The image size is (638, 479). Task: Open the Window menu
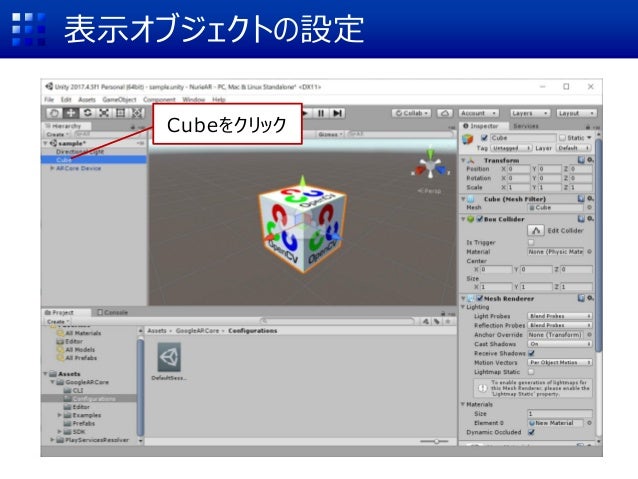coord(194,99)
